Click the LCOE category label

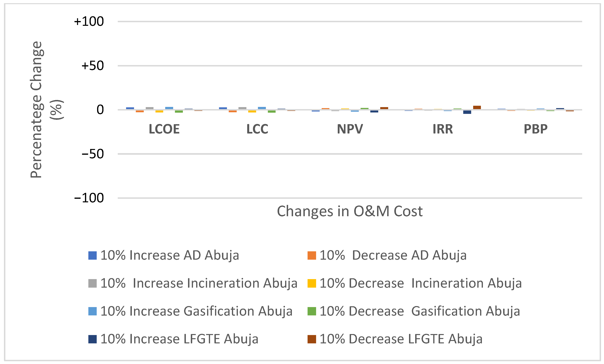tap(164, 129)
